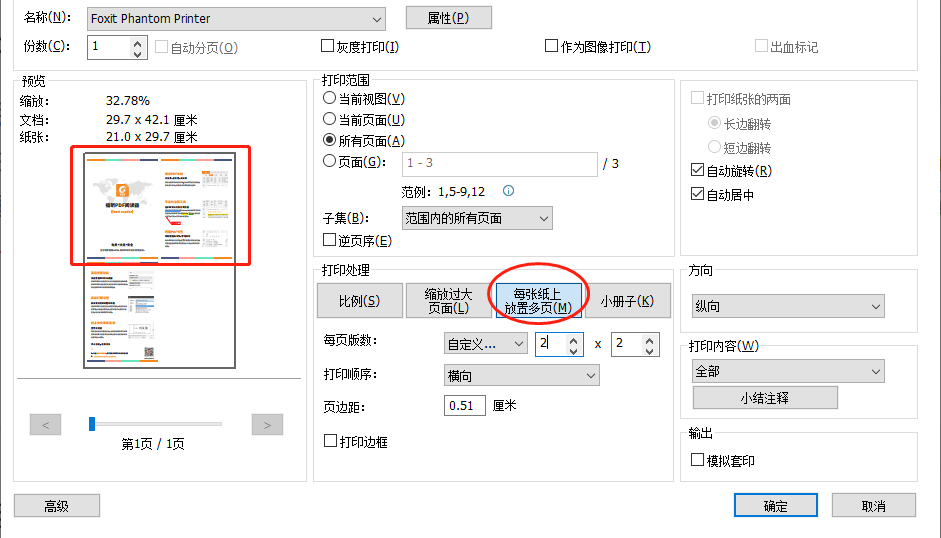Increase copies count with up arrow

pos(137,42)
